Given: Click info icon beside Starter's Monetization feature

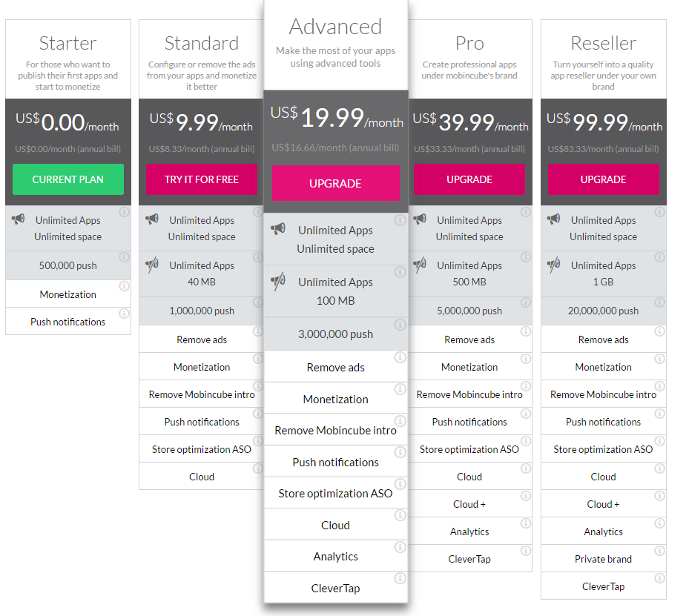Looking at the screenshot, I should coord(124,286).
